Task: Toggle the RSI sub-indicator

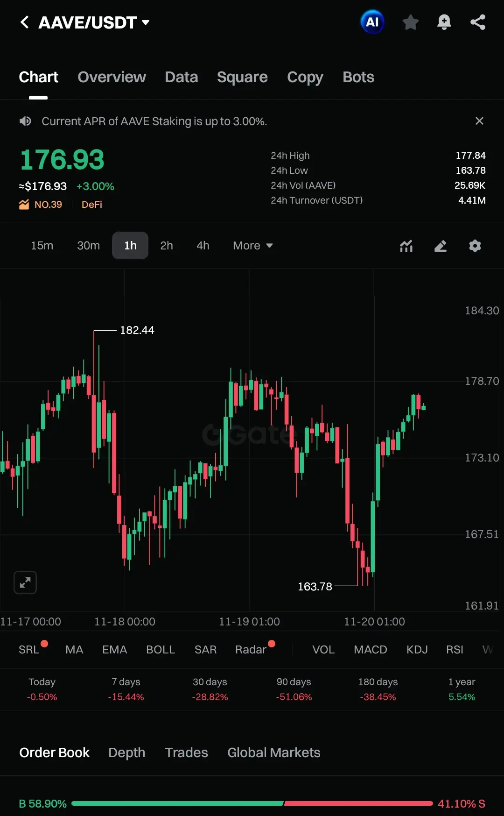Action: tap(455, 650)
